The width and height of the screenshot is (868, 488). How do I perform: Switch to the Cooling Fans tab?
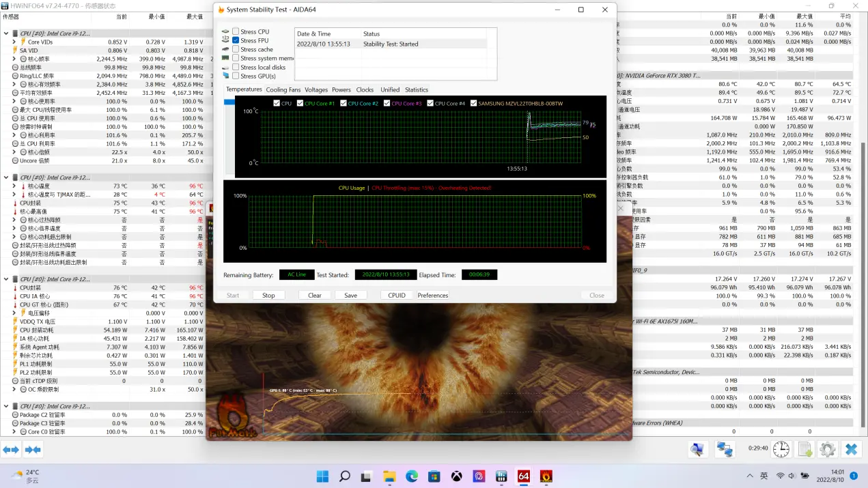pyautogui.click(x=283, y=89)
